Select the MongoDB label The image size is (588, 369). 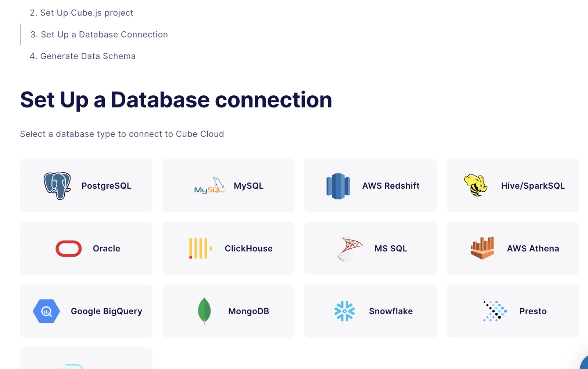click(248, 311)
